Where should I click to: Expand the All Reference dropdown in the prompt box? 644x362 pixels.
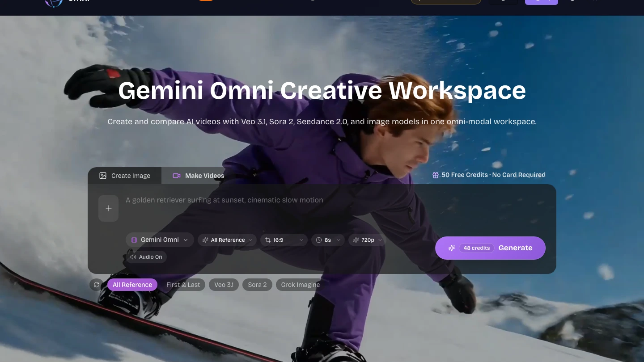point(227,240)
